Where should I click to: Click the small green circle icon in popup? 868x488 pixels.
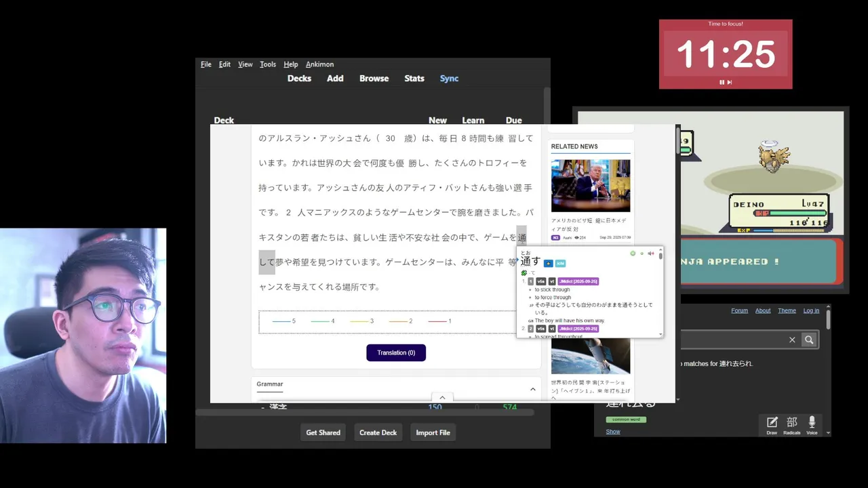pyautogui.click(x=642, y=253)
